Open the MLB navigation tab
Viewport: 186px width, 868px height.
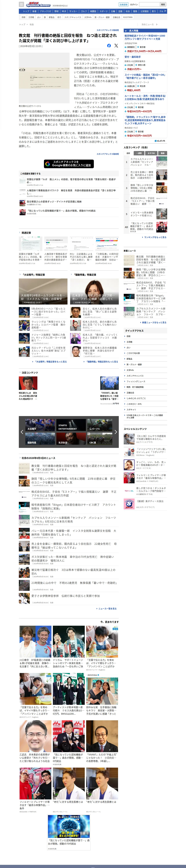coord(64,11)
